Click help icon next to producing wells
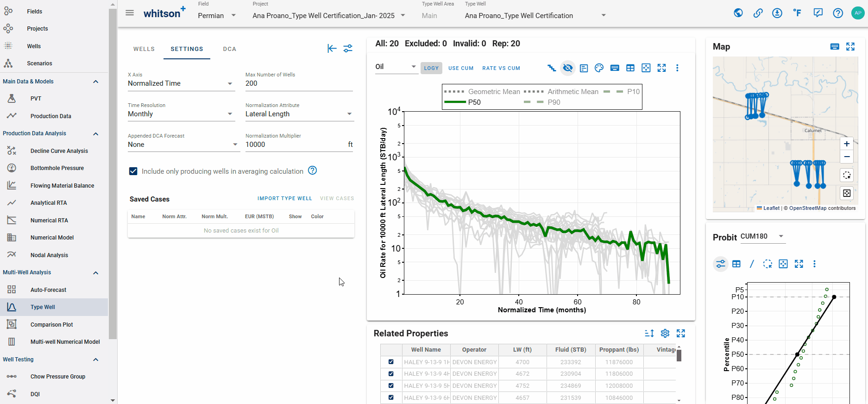Viewport: 868px width, 404px height. pyautogui.click(x=313, y=170)
